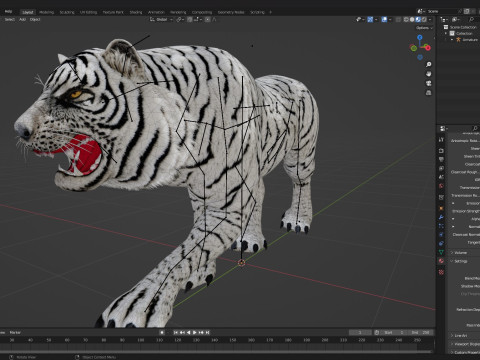
Task: Open the Object Constraints properties tab
Action: tap(441, 243)
